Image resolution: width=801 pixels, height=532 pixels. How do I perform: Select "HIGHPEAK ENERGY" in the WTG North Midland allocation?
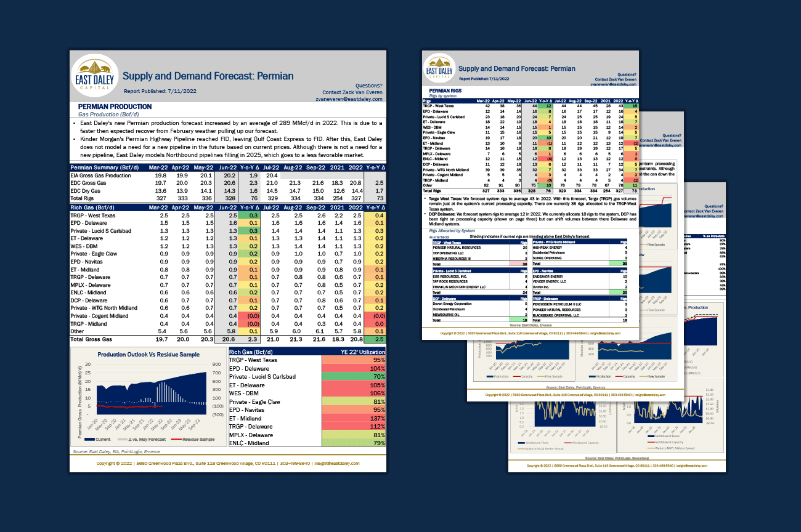(546, 248)
